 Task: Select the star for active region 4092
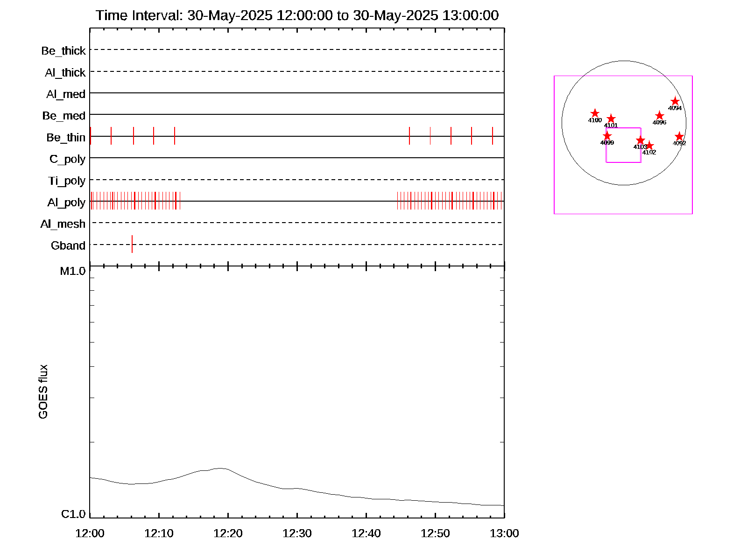click(x=679, y=137)
